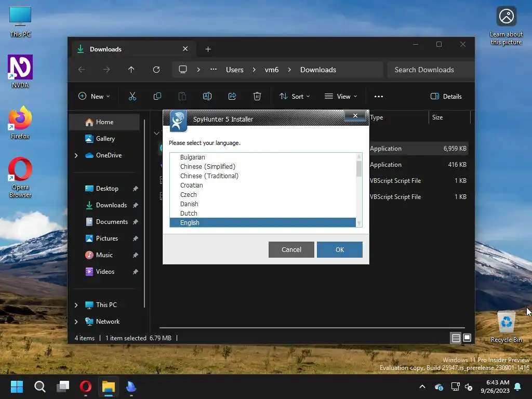Image resolution: width=532 pixels, height=399 pixels.
Task: Click the Share icon in Explorer toolbar
Action: coord(232,96)
